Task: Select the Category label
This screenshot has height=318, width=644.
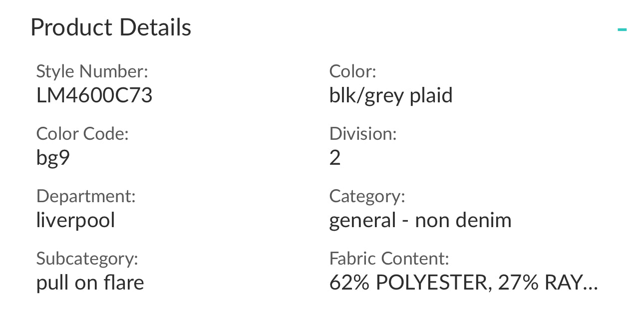Action: pyautogui.click(x=367, y=196)
